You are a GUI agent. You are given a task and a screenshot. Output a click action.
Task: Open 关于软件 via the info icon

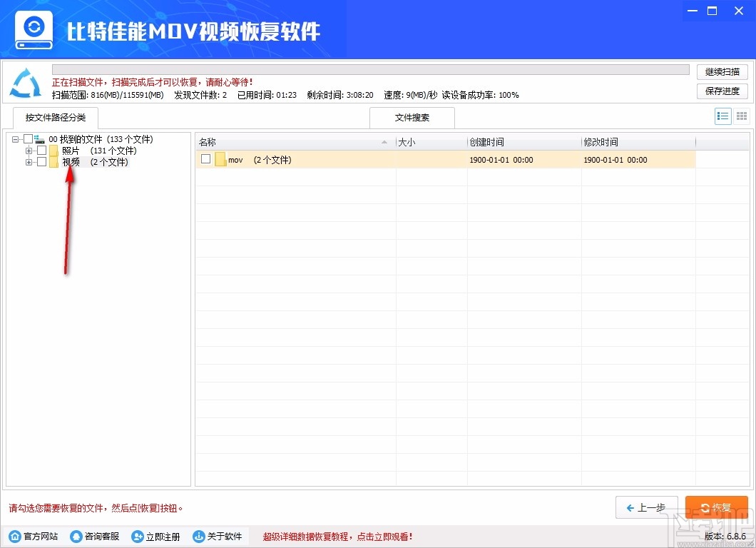198,536
